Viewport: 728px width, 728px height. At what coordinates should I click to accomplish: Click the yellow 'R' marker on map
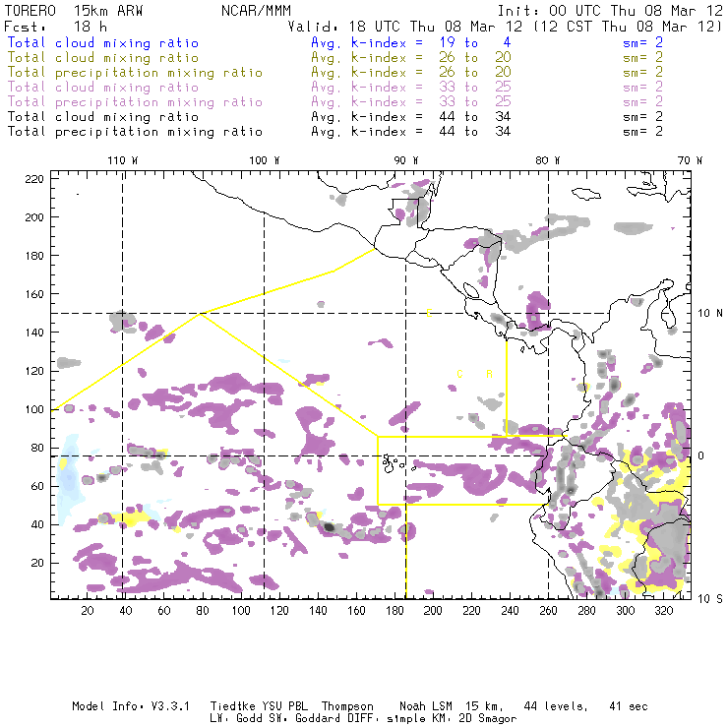tap(489, 374)
